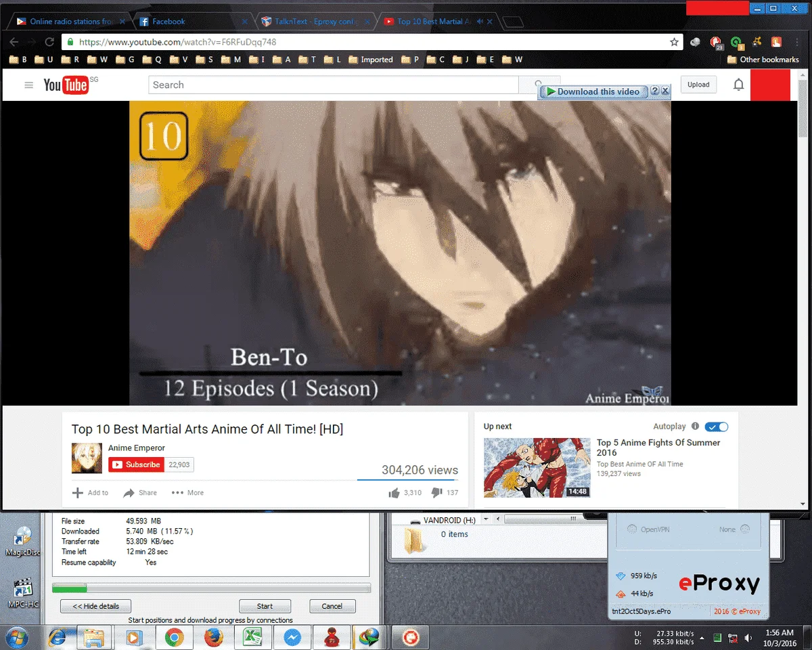Image resolution: width=812 pixels, height=650 pixels.
Task: Cancel the download in IDM dialog
Action: point(332,606)
